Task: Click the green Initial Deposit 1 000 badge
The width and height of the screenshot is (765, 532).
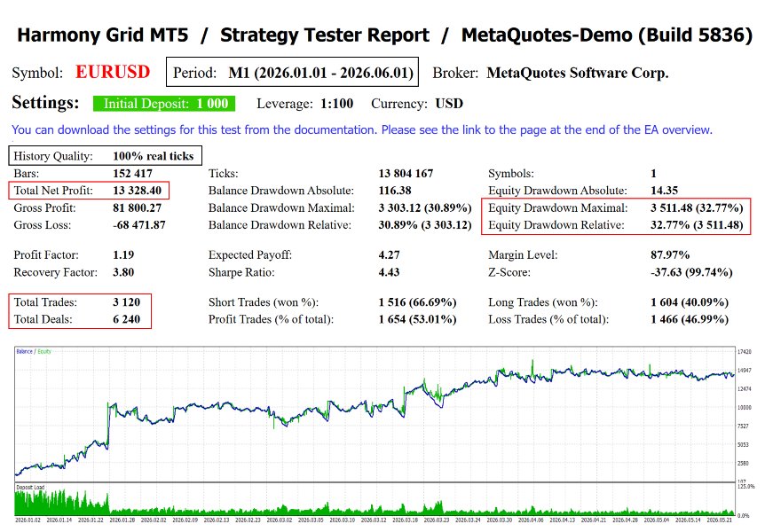Action: 164,104
